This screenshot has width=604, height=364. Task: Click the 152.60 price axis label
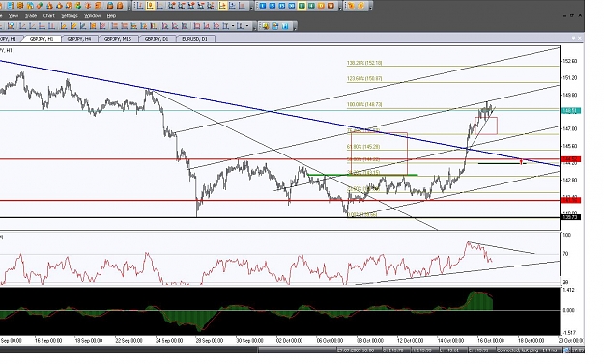coord(570,61)
